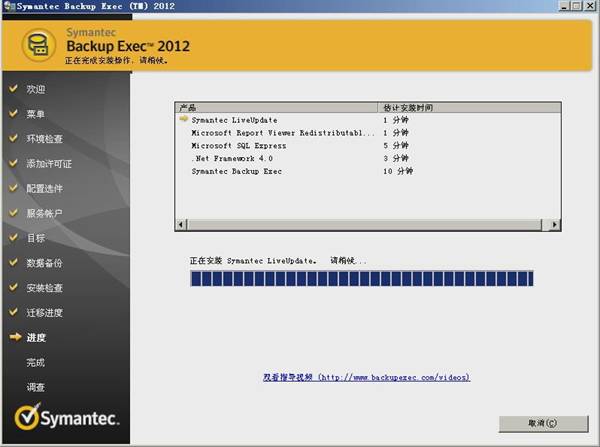Viewport: 600px width, 447px height.
Task: Click the checkmark icon next to 欢迎
Action: 13,89
